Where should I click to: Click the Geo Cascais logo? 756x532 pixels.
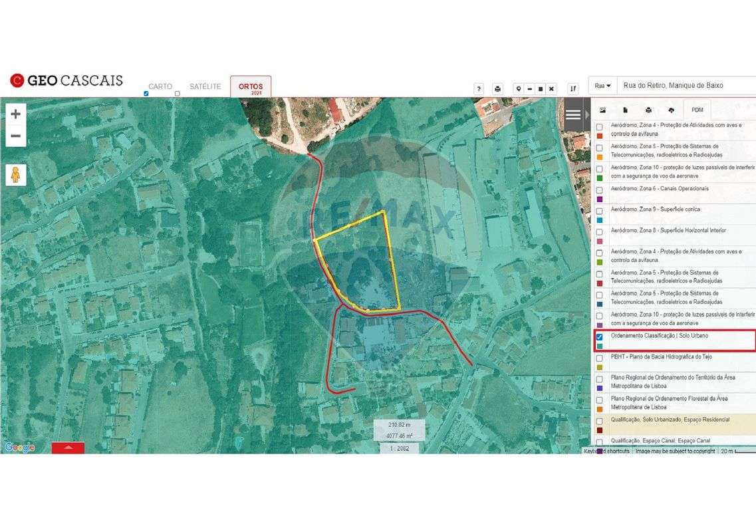[x=66, y=80]
